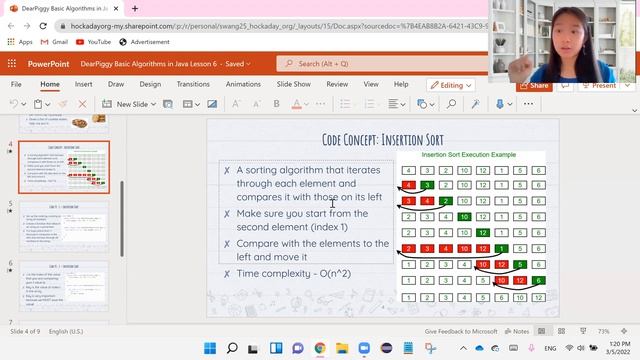Click the Dictate microphone icon
Viewport: 640px width, 360px height.
(500, 104)
